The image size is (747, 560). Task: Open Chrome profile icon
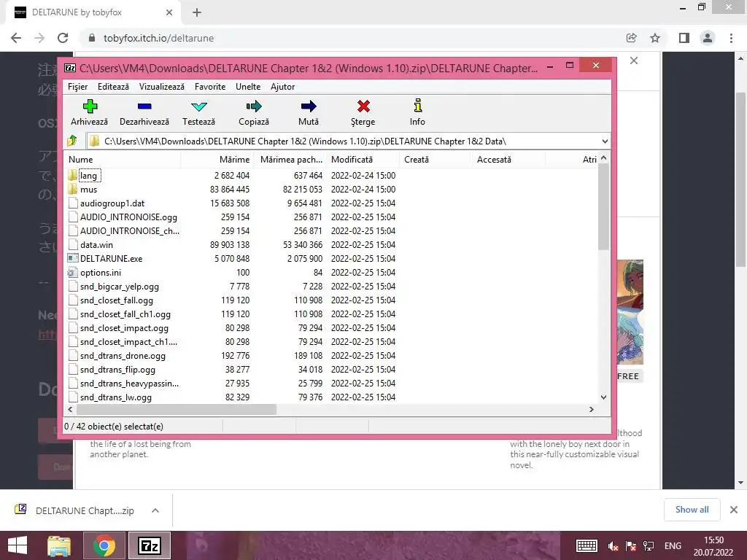pyautogui.click(x=708, y=38)
